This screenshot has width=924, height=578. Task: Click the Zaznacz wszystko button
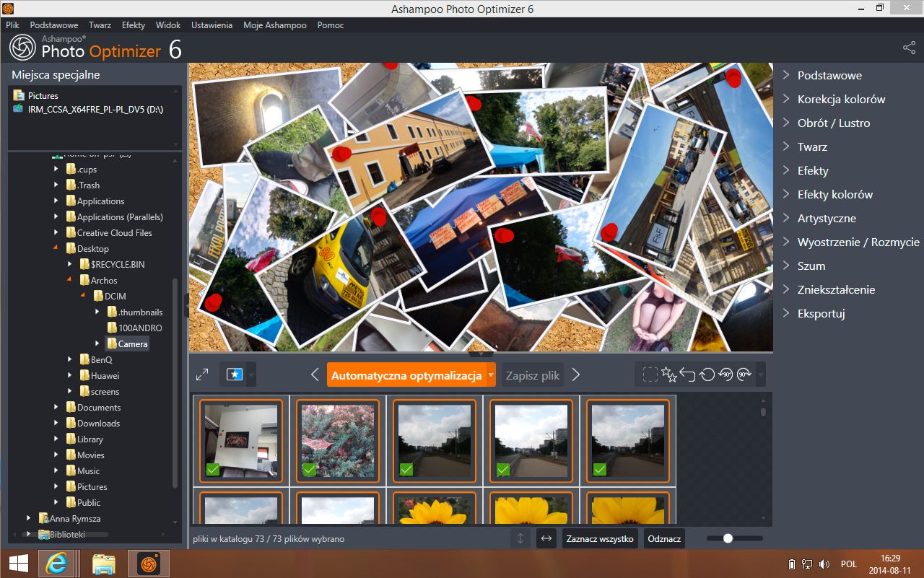coord(600,538)
